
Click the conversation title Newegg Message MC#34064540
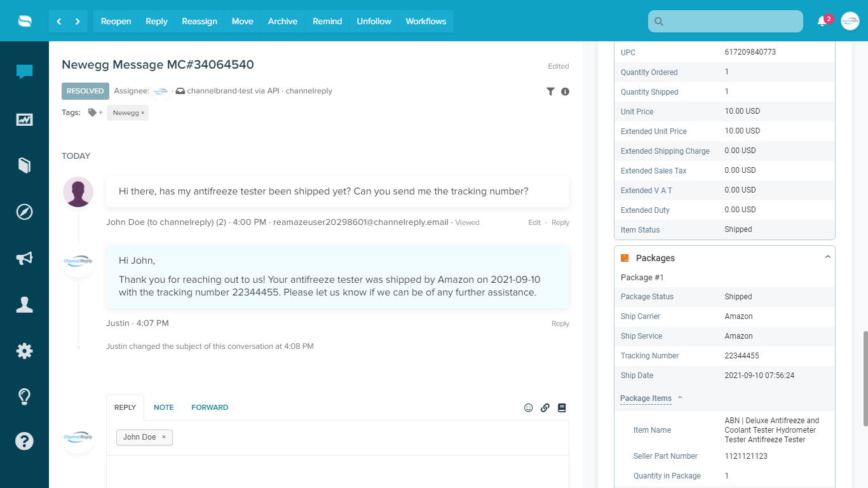pyautogui.click(x=158, y=64)
